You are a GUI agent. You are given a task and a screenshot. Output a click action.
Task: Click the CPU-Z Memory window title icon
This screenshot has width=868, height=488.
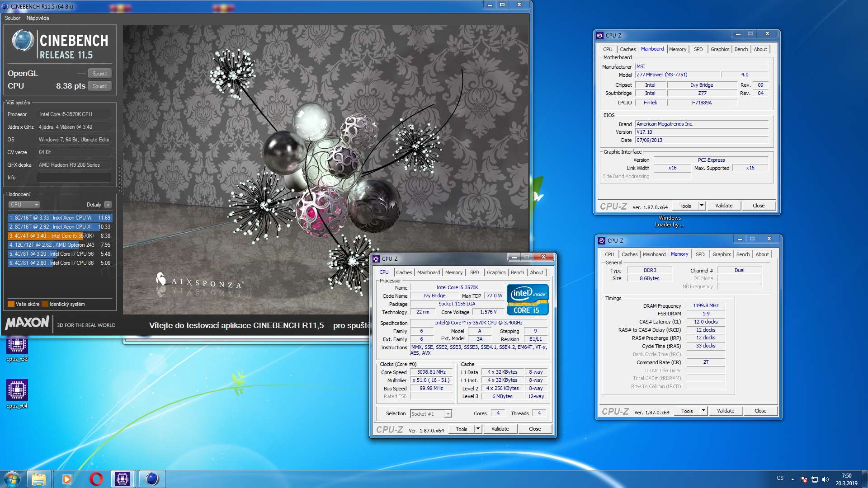[602, 240]
